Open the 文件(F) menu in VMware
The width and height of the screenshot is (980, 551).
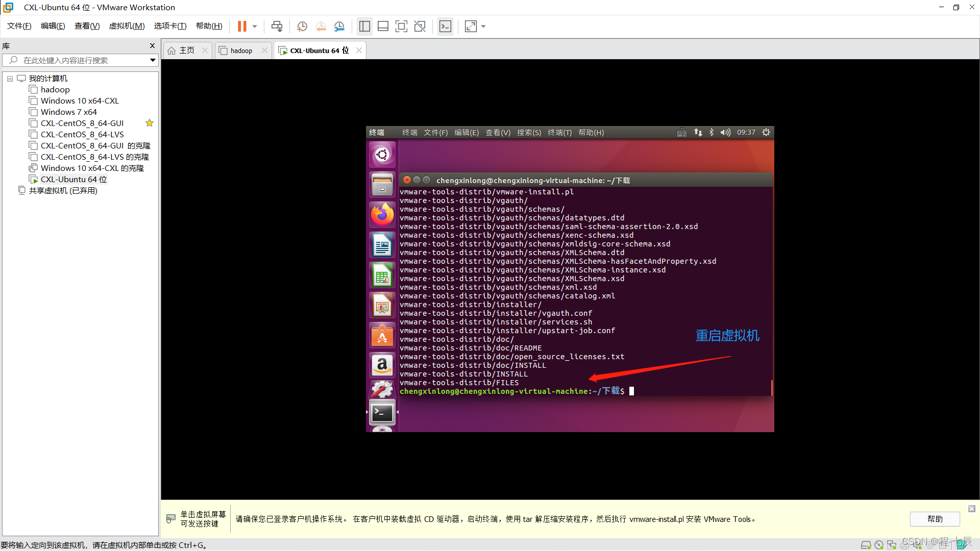19,26
